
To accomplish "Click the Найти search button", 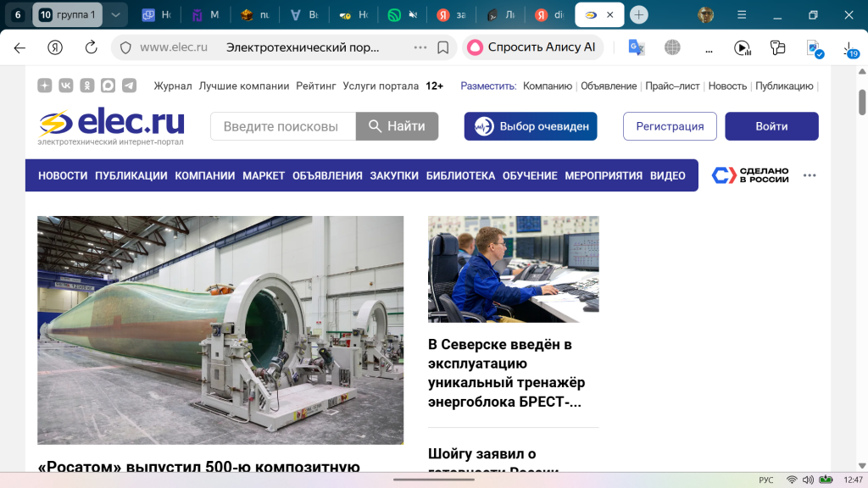I will 397,126.
